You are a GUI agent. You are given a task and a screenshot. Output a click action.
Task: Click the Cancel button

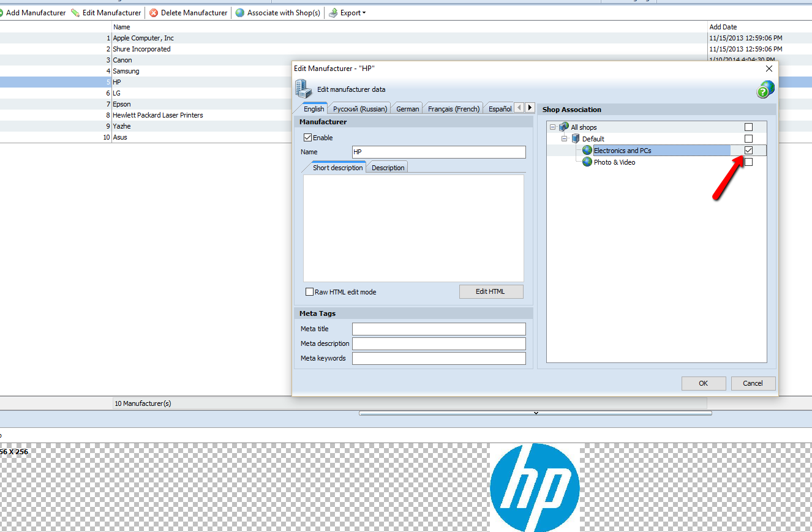coord(753,383)
